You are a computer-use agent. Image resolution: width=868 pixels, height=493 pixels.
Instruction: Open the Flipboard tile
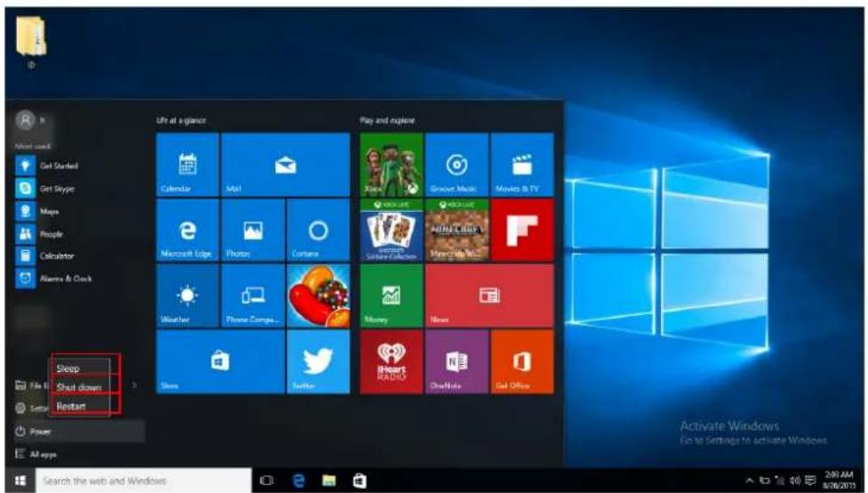522,230
